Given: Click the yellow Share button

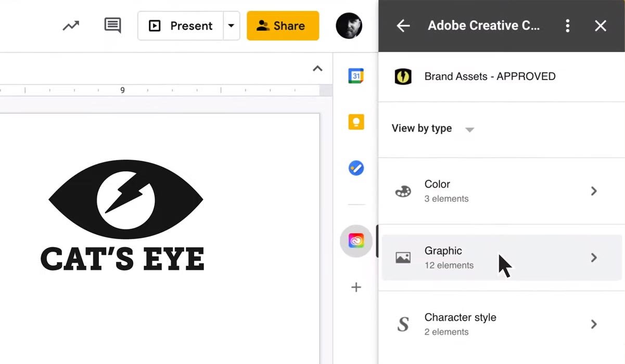Looking at the screenshot, I should pos(283,25).
